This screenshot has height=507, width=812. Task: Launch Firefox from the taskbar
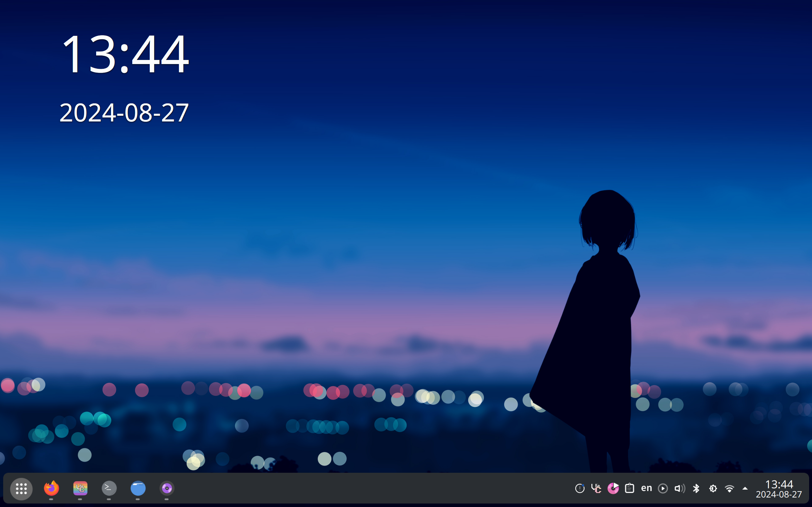51,488
